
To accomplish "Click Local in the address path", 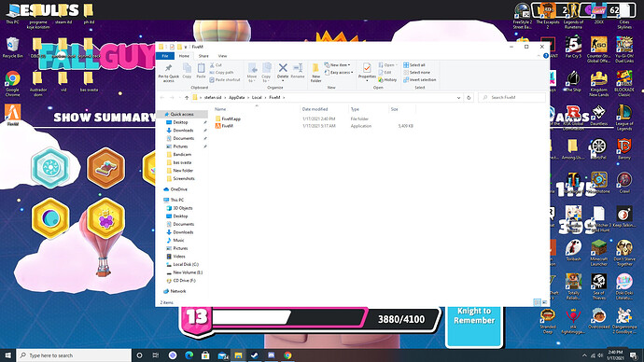I will (257, 98).
